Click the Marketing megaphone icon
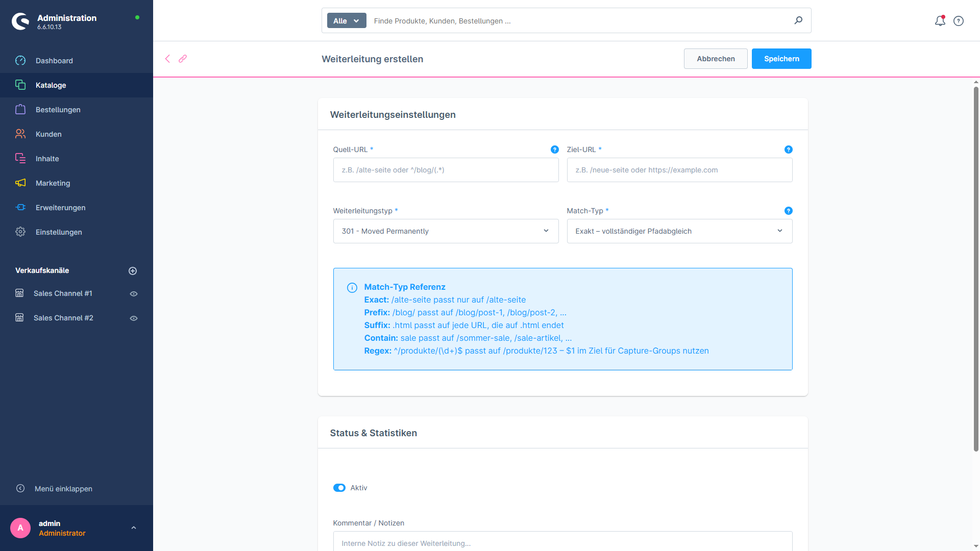 pos(20,183)
